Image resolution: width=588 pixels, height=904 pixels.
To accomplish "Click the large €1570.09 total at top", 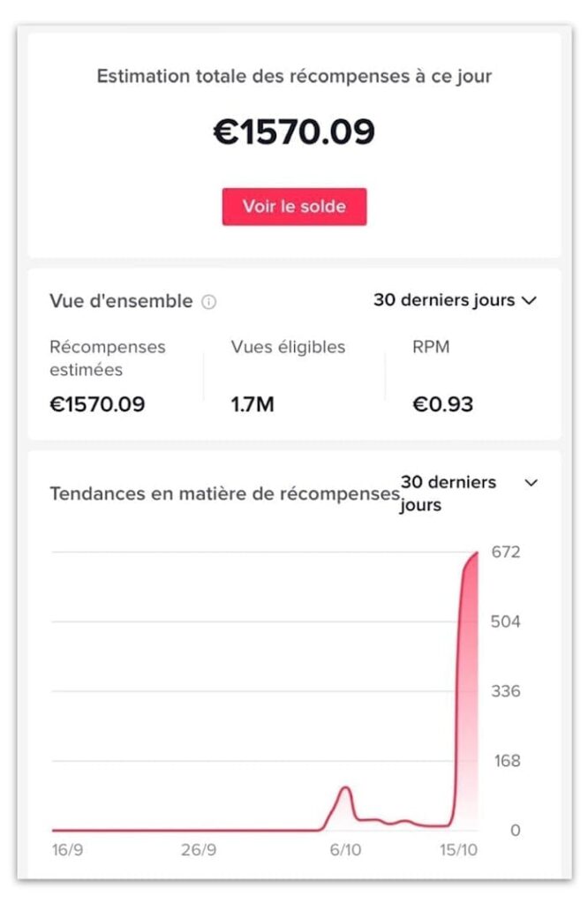I will tap(294, 132).
